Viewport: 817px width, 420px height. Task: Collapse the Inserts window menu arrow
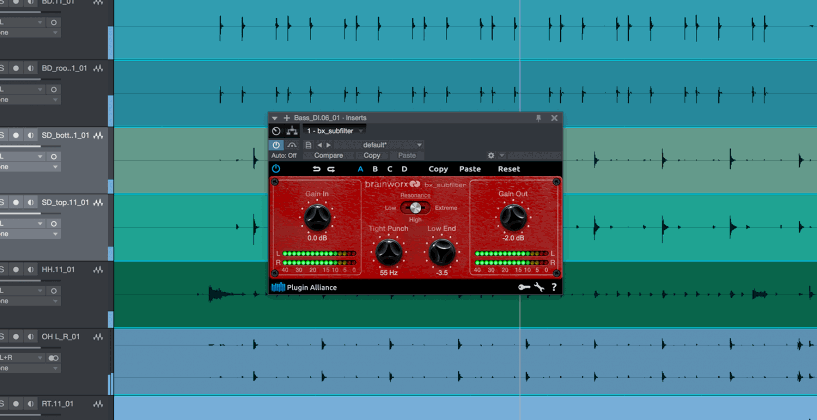click(275, 118)
